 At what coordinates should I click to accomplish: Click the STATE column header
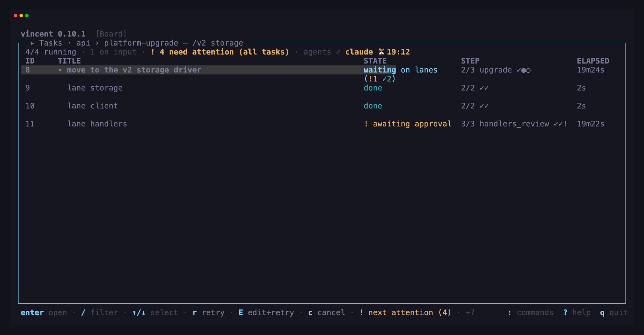click(x=375, y=61)
